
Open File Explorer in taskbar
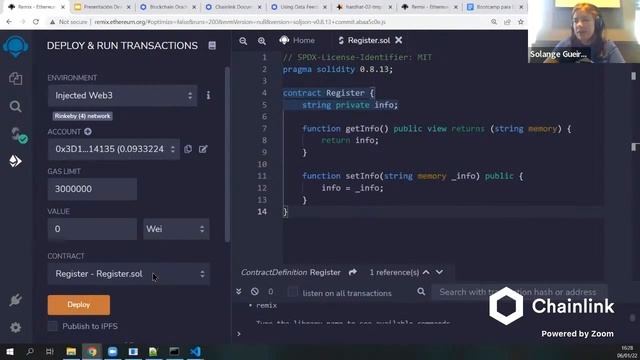pyautogui.click(x=71, y=351)
